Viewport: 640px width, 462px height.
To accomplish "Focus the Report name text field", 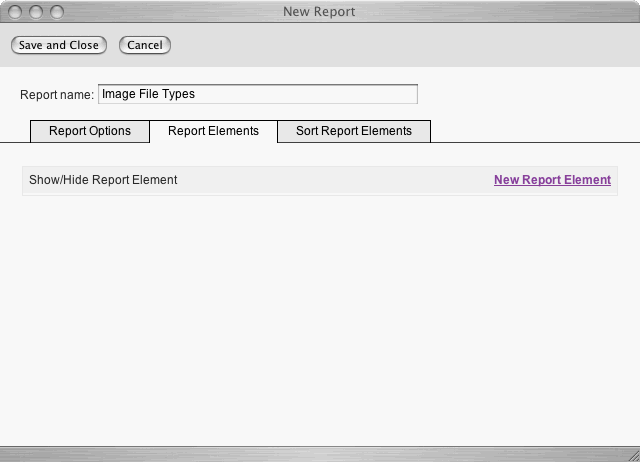I will click(x=257, y=94).
